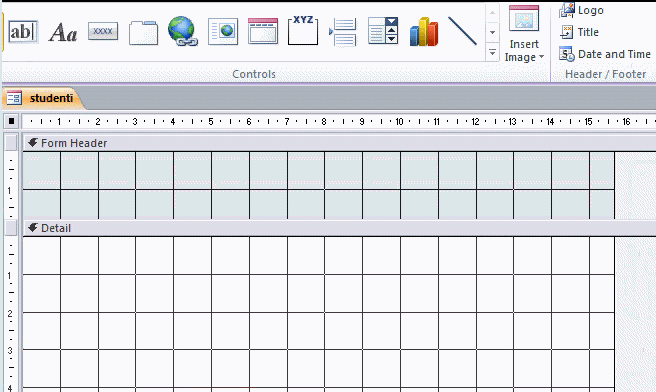Select the Navigation Control tool
This screenshot has width=656, height=392.
pyautogui.click(x=263, y=31)
